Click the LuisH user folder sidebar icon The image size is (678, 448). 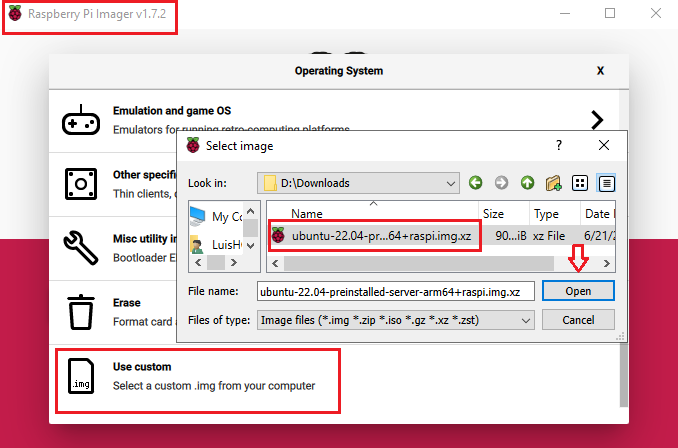tap(197, 245)
